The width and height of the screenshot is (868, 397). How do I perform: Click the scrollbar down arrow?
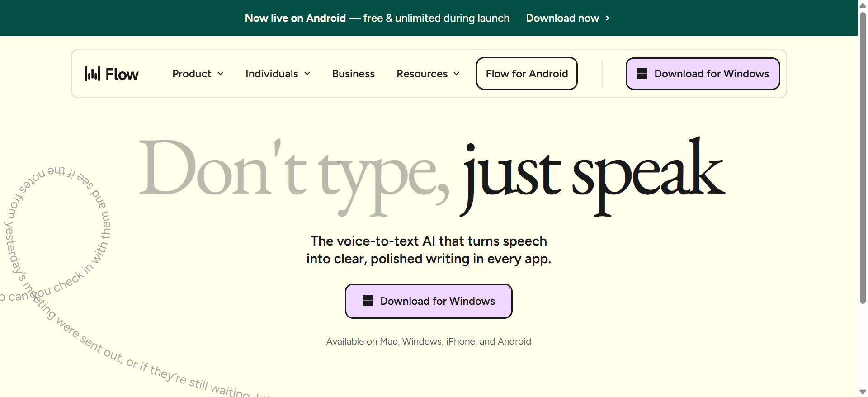click(x=863, y=392)
